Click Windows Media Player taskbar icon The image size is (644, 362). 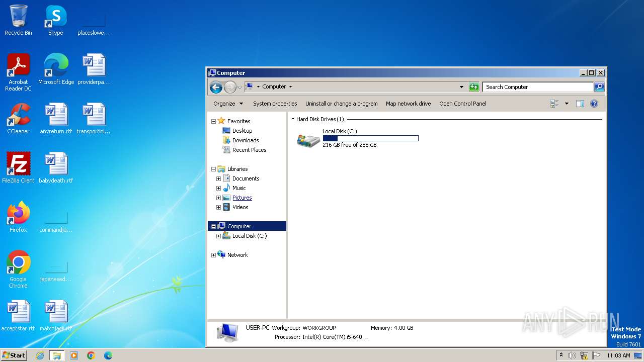point(74,355)
